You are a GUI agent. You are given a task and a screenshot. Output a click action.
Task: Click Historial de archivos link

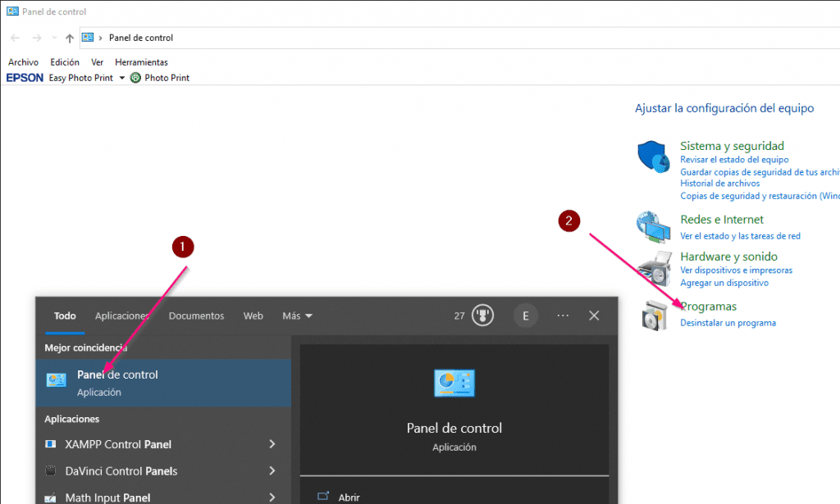720,184
